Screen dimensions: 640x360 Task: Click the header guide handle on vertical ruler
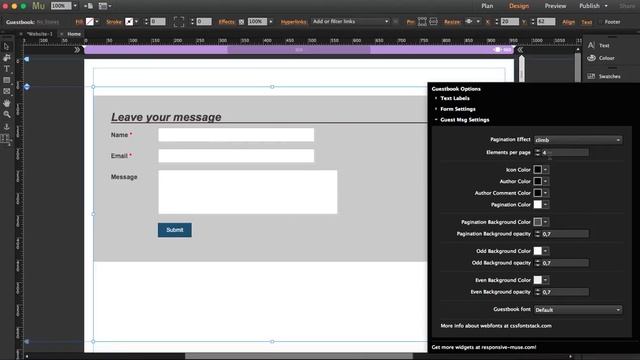27,87
